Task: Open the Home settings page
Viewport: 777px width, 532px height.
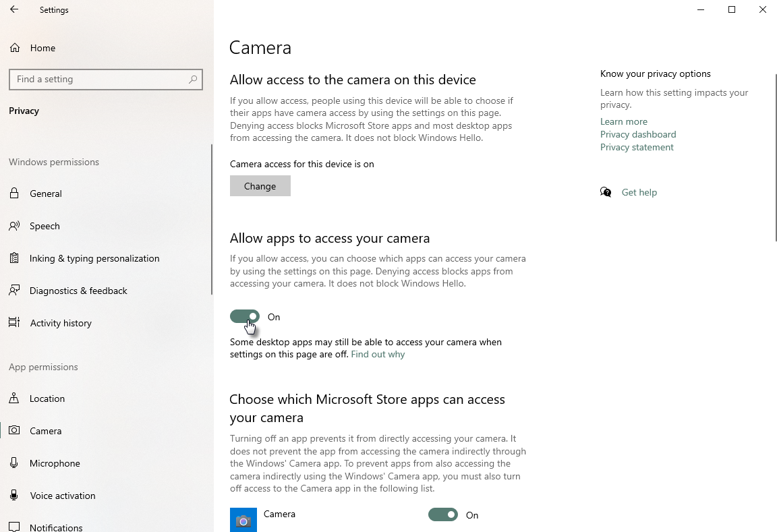Action: click(42, 48)
